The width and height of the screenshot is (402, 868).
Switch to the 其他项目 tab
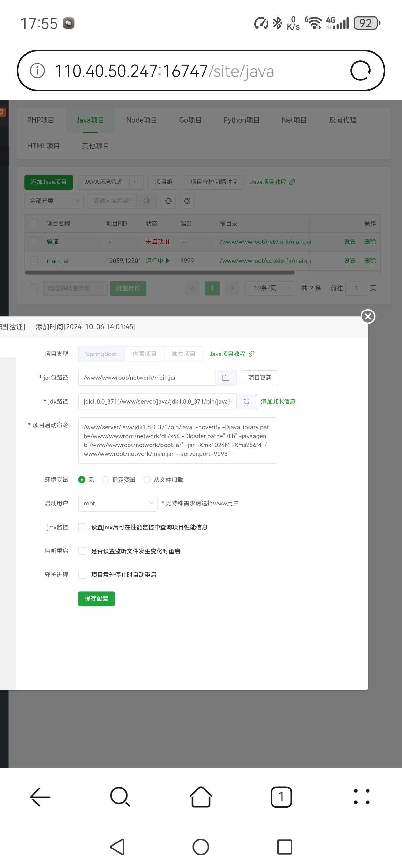[96, 146]
